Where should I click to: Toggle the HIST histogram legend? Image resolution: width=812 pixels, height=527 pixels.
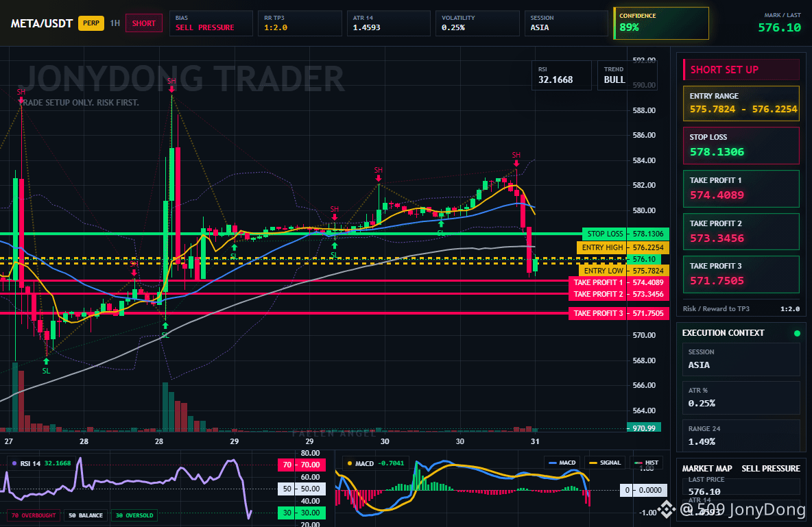[646, 463]
